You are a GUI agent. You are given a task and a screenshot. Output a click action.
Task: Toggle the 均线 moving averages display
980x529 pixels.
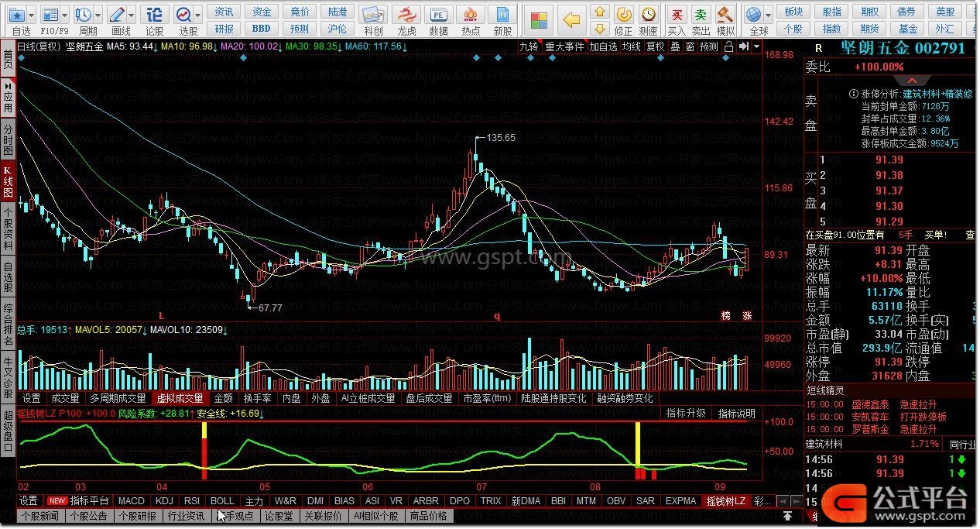[632, 46]
